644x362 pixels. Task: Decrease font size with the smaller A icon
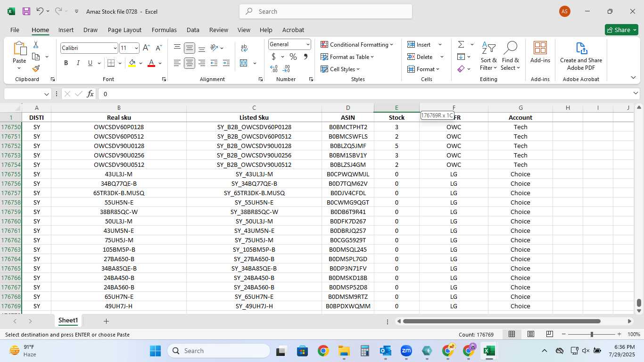coord(158,48)
